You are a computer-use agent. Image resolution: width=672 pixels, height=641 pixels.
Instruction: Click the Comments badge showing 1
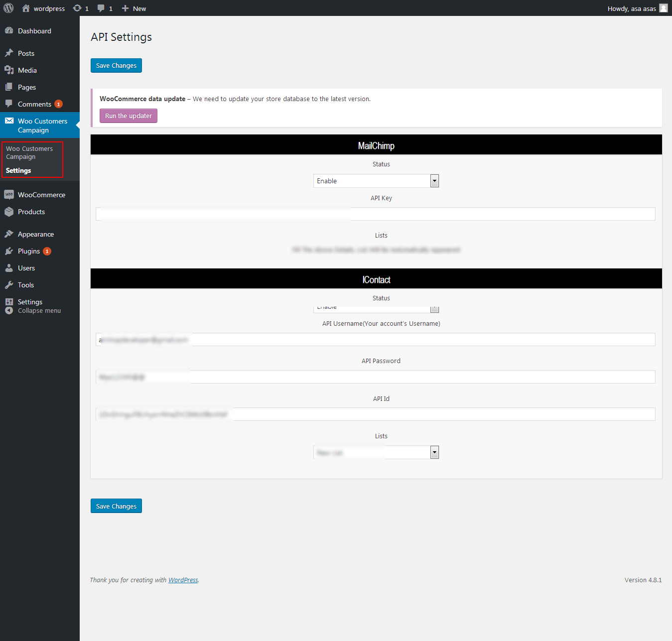58,104
